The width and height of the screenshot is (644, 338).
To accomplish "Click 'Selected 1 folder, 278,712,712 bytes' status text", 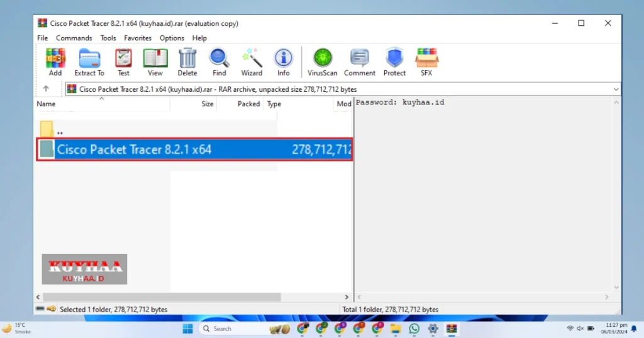I will point(113,309).
